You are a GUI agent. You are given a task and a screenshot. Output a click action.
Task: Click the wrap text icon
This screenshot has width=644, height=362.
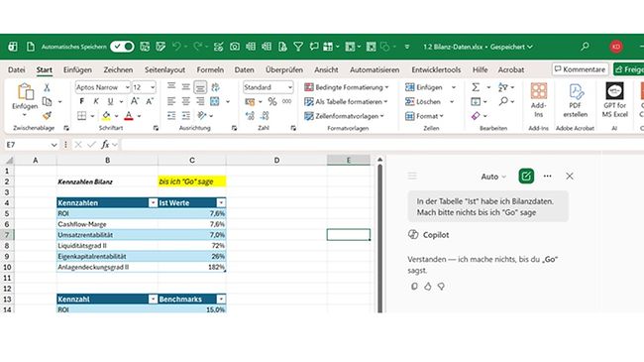tap(215, 87)
